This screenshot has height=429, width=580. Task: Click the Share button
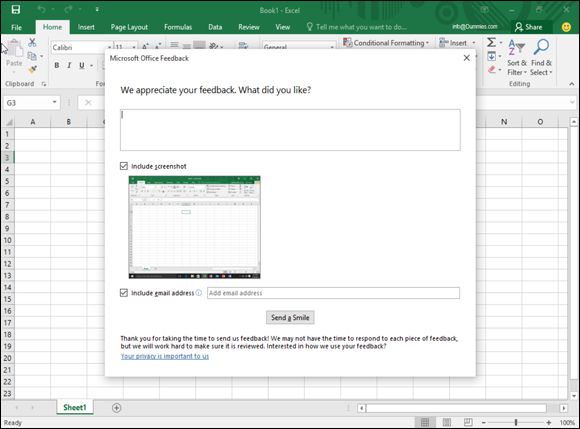529,27
